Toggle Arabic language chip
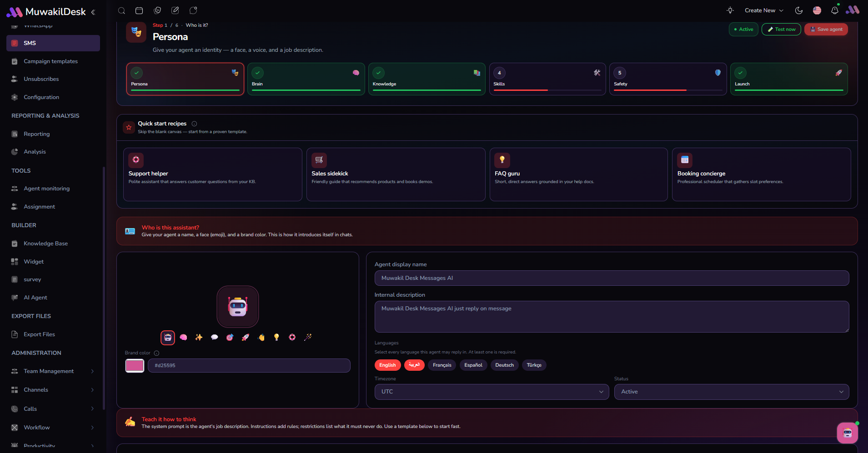The width and height of the screenshot is (868, 453). click(x=414, y=365)
